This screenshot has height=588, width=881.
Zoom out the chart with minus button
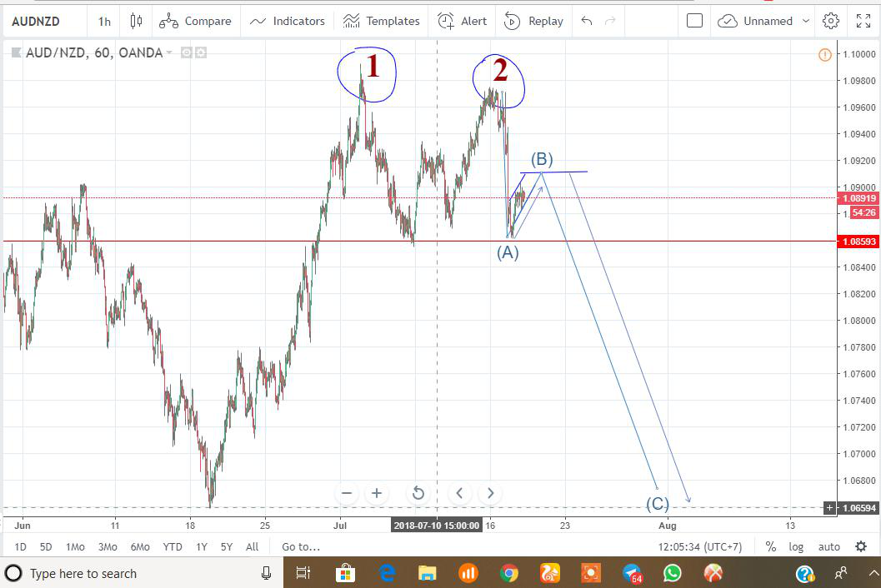(347, 493)
